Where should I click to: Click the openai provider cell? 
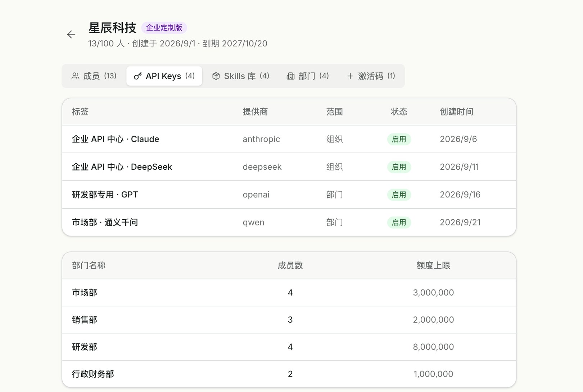[256, 195]
